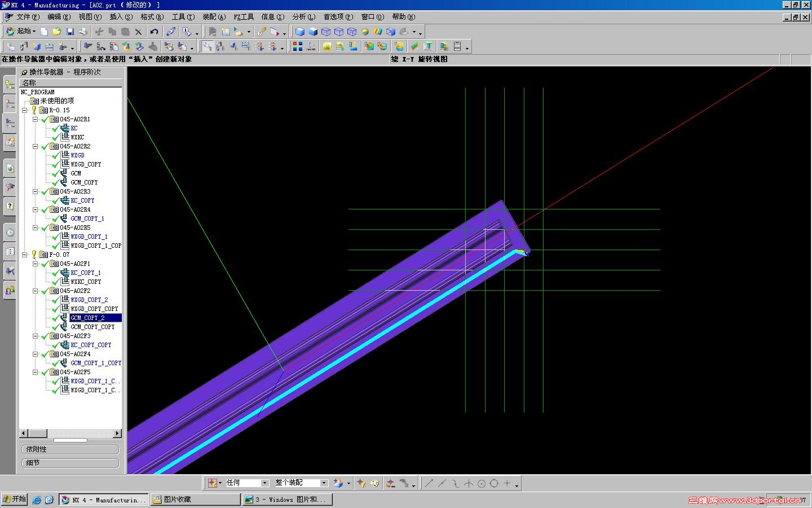Click the Machine Tool View icon
The width and height of the screenshot is (812, 508).
point(220,46)
